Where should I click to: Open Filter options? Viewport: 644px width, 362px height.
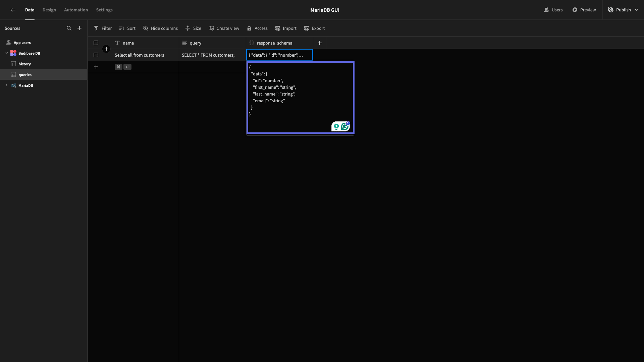(x=103, y=28)
